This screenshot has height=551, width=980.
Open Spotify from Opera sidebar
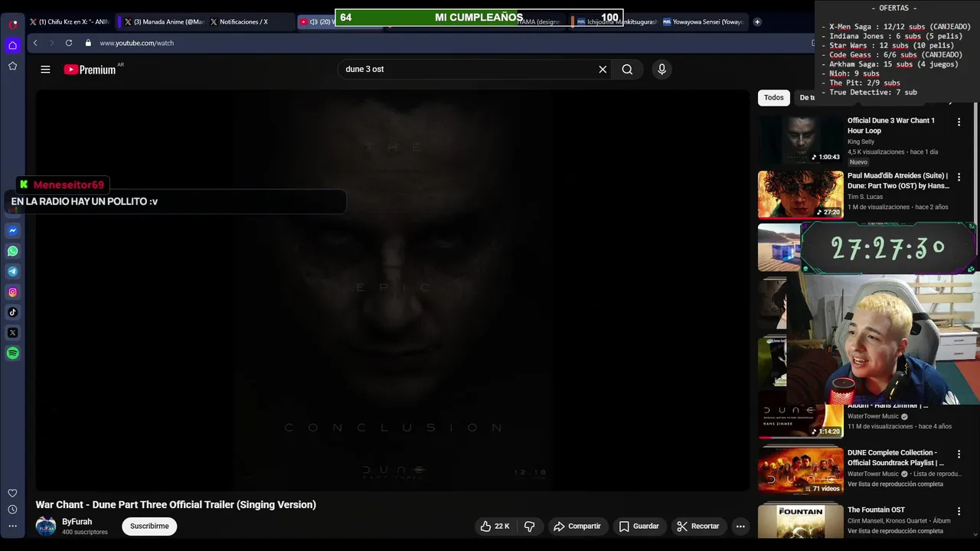(13, 353)
